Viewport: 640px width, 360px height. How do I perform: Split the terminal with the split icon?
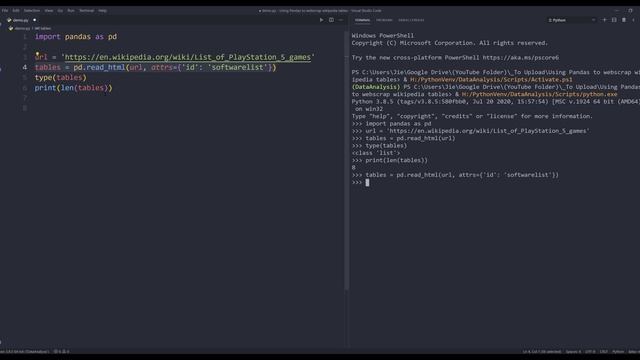[614, 20]
